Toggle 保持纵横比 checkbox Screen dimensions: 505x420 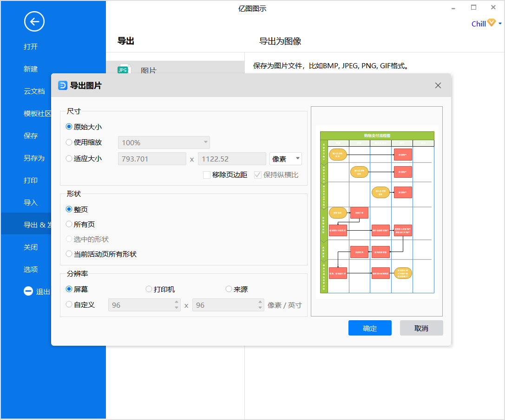coord(258,175)
